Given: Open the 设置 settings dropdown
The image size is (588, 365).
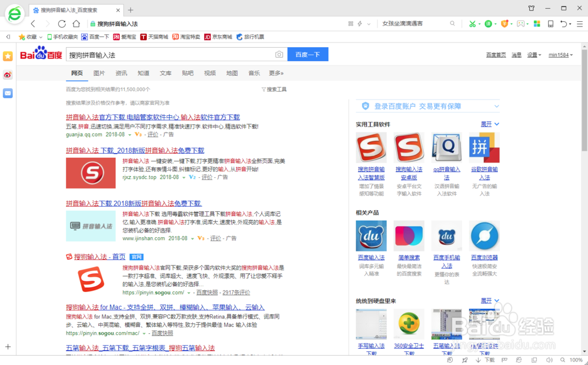Looking at the screenshot, I should (x=534, y=55).
